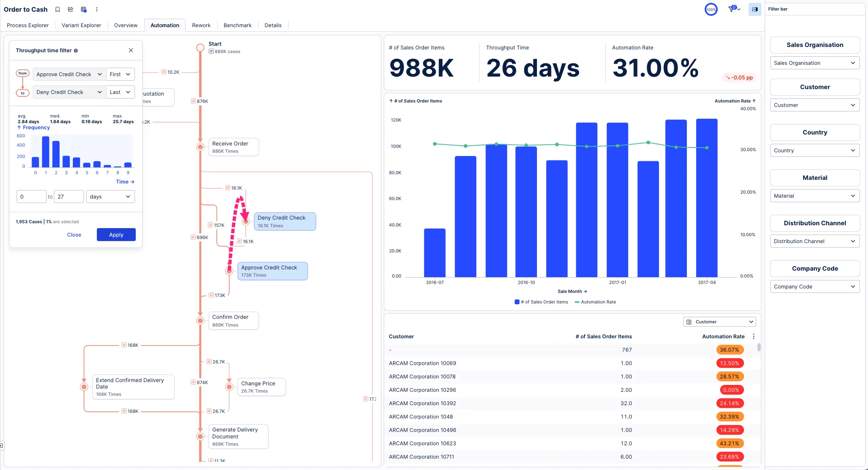The image size is (868, 470).
Task: Click the share icon in header
Action: click(71, 9)
